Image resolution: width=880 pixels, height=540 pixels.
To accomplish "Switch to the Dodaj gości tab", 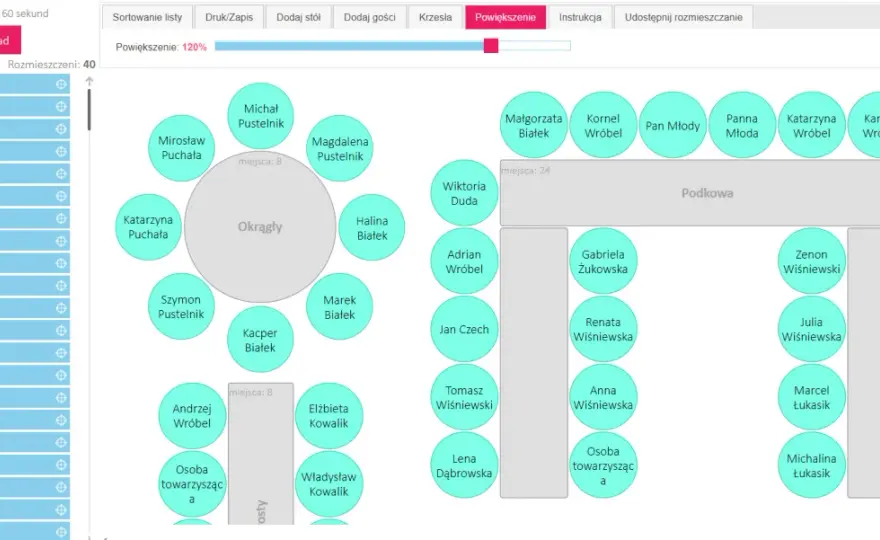I will pos(369,17).
